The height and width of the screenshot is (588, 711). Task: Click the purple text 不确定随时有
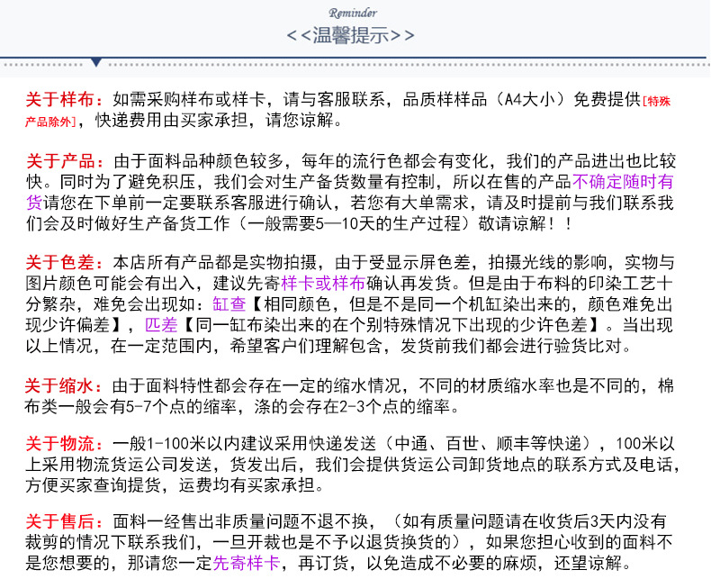623,182
